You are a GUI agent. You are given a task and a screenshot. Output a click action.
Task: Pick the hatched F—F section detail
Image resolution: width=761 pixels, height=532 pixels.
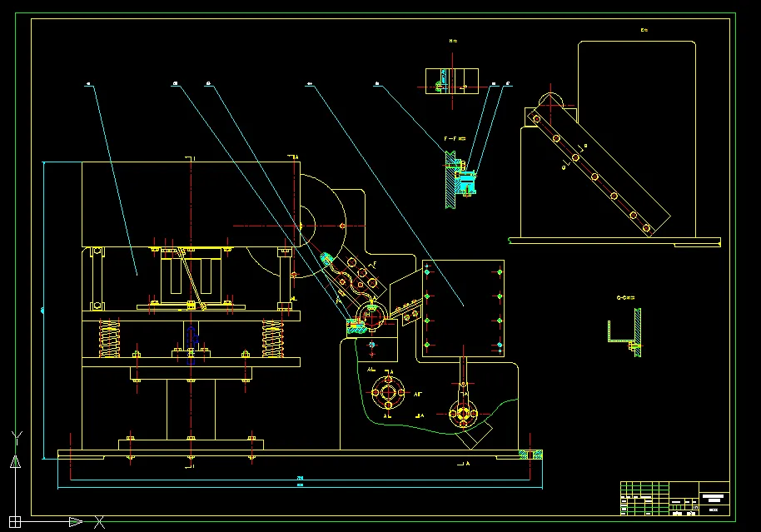click(x=461, y=180)
